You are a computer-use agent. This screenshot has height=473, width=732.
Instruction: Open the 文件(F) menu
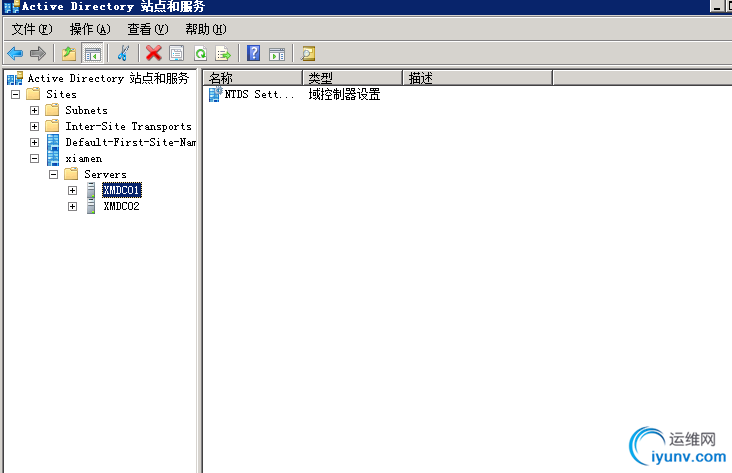[32, 29]
